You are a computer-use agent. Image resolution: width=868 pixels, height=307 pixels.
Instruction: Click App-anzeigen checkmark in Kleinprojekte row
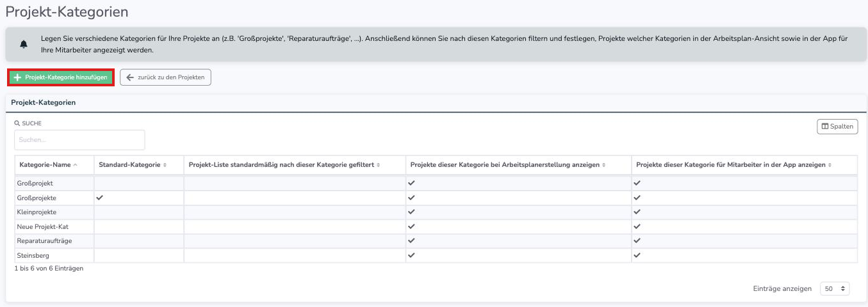tap(637, 212)
